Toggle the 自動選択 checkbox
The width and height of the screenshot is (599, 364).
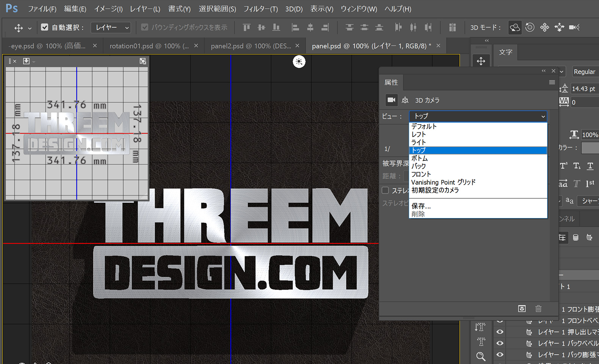45,27
